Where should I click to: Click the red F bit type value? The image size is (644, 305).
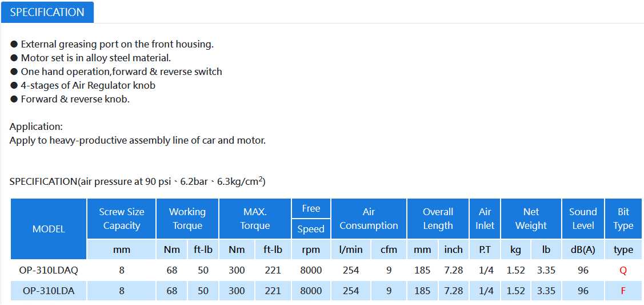coord(623,291)
